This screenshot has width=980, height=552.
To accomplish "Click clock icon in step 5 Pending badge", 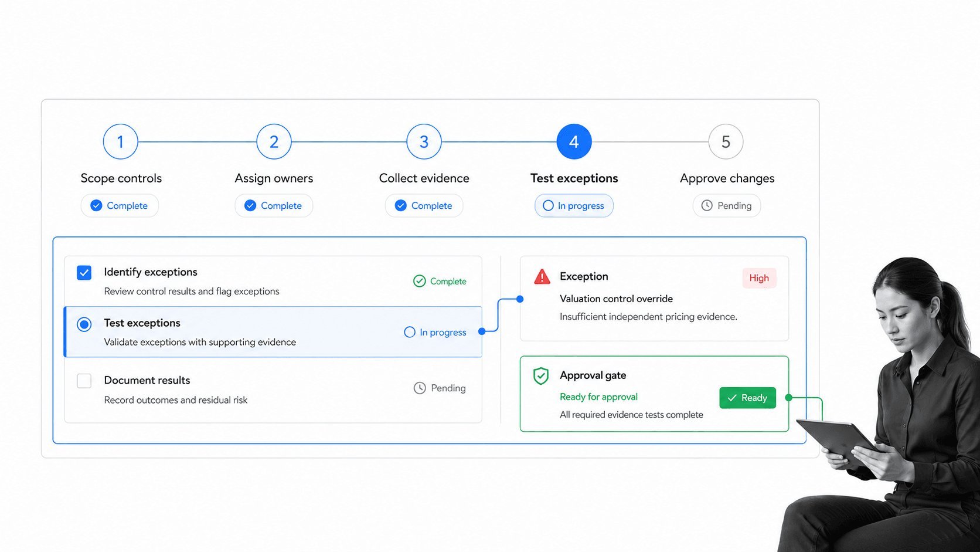I will point(707,205).
